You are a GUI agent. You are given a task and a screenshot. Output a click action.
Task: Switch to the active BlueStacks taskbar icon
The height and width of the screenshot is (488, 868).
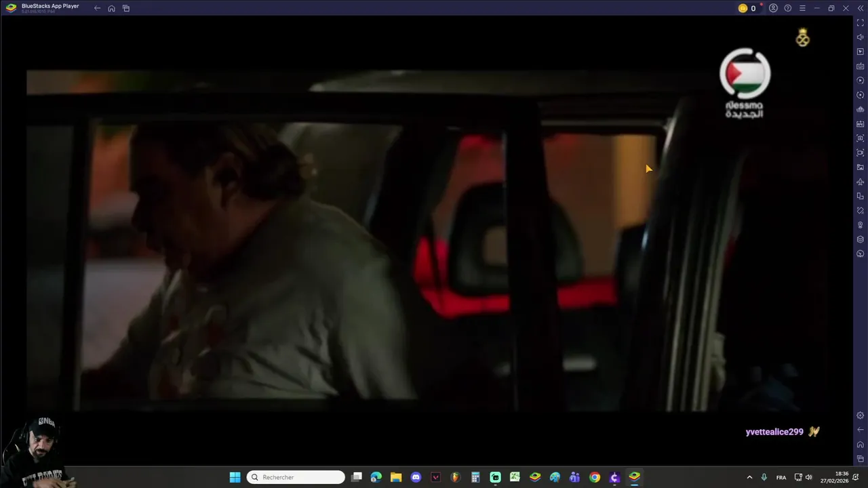click(x=635, y=477)
